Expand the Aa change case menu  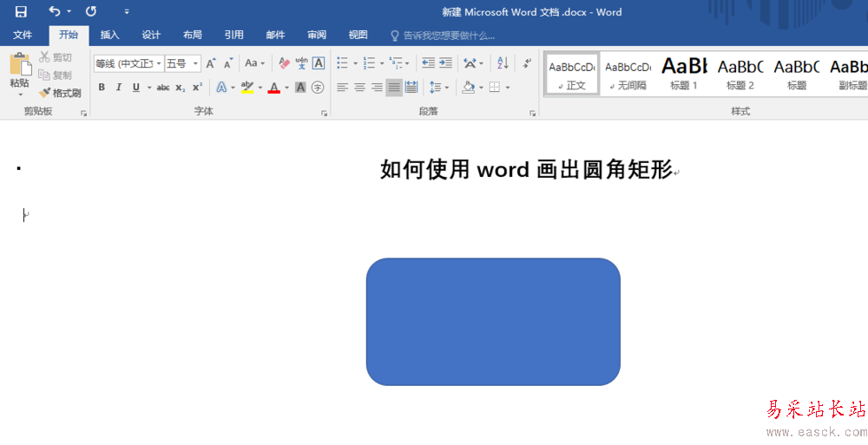pyautogui.click(x=255, y=63)
